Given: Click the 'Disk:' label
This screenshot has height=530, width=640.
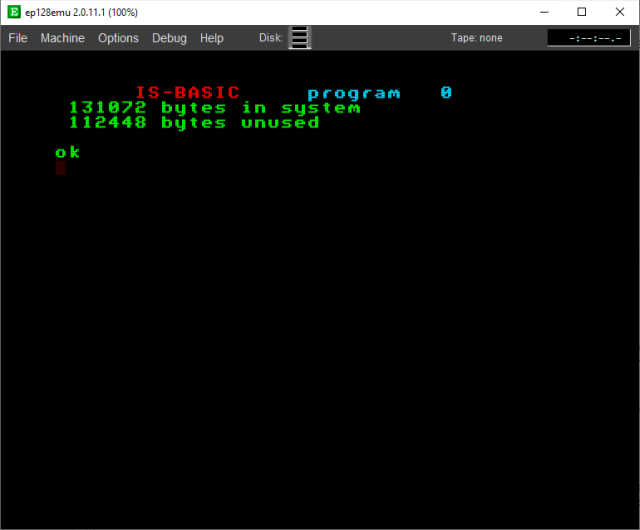Looking at the screenshot, I should [x=271, y=38].
